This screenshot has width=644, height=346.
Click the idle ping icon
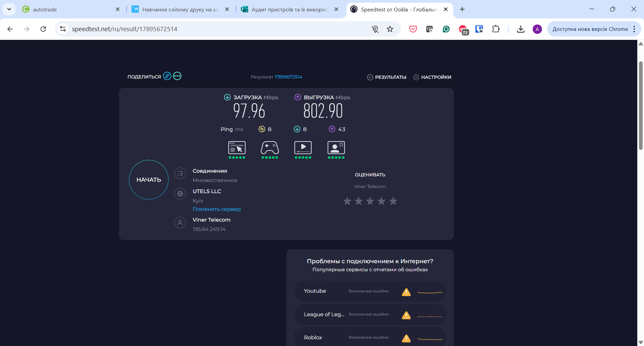click(262, 129)
